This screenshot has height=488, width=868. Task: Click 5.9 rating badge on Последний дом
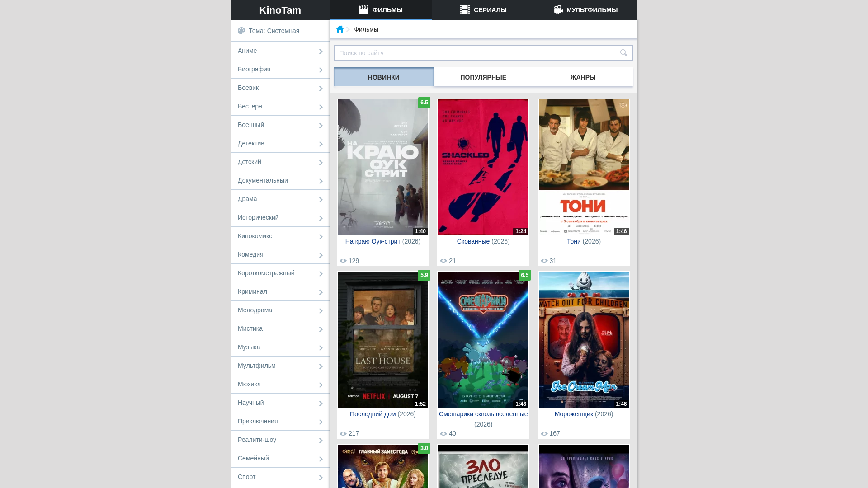(424, 275)
